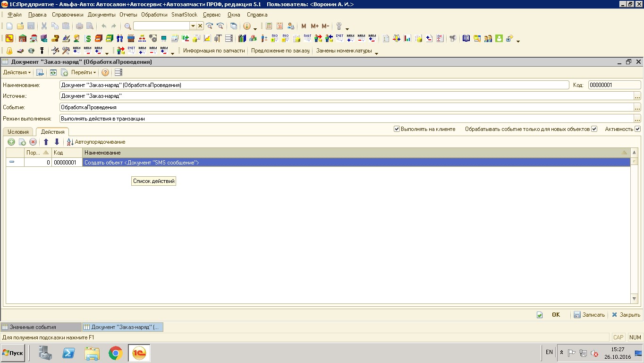The height and width of the screenshot is (363, 644).
Task: Click the Наименование column header
Action: pos(356,153)
